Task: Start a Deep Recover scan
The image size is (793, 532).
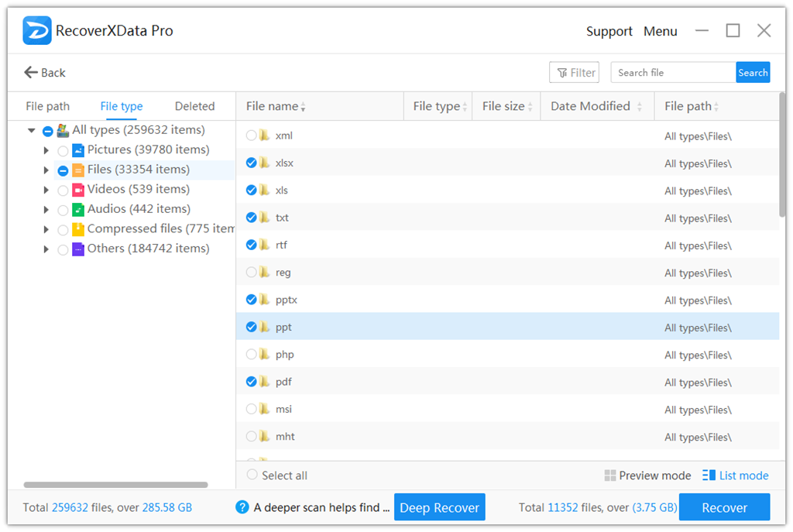Action: coord(439,507)
